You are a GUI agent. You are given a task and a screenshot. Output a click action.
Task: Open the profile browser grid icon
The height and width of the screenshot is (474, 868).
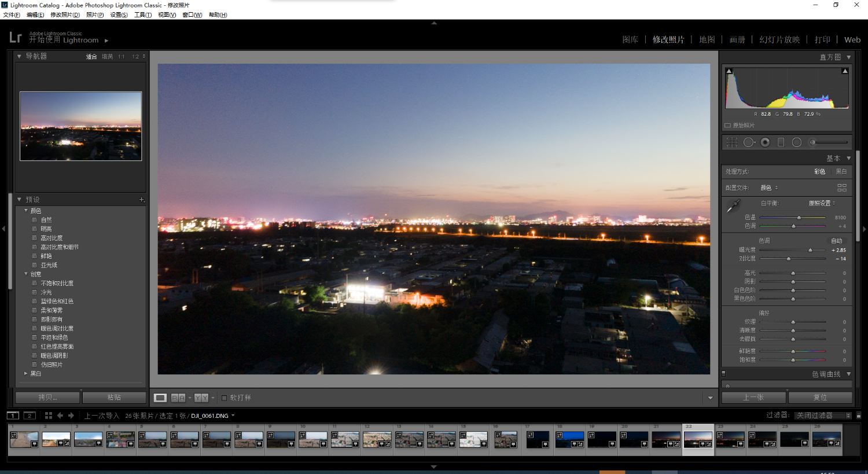click(x=842, y=188)
